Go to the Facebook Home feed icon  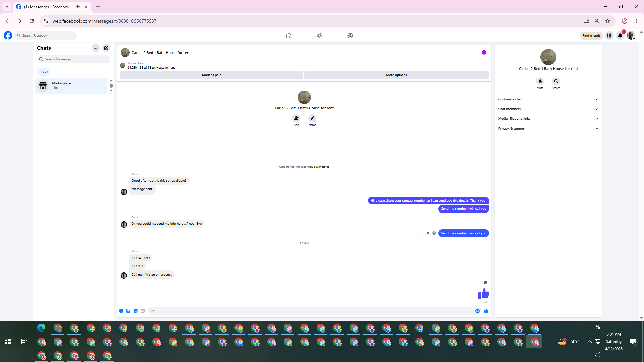pyautogui.click(x=289, y=36)
